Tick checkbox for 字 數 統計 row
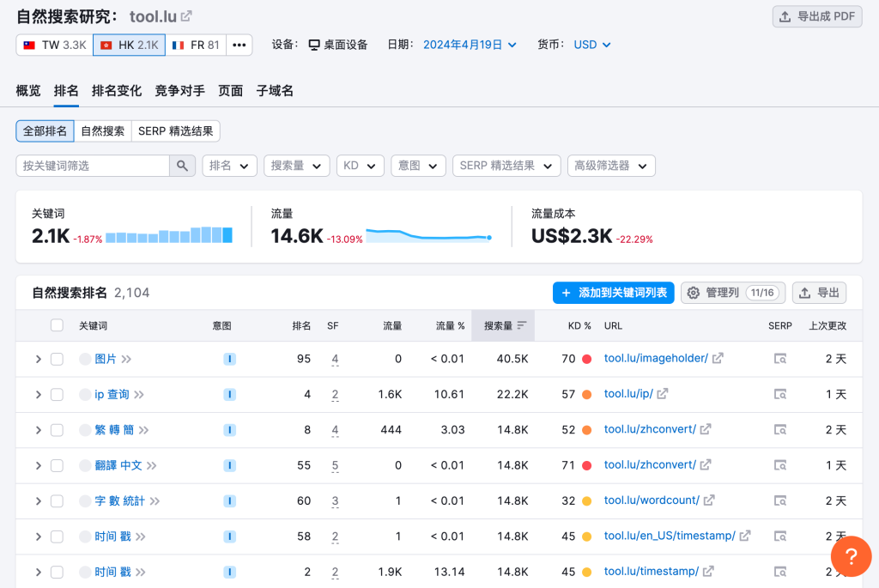 tap(57, 501)
